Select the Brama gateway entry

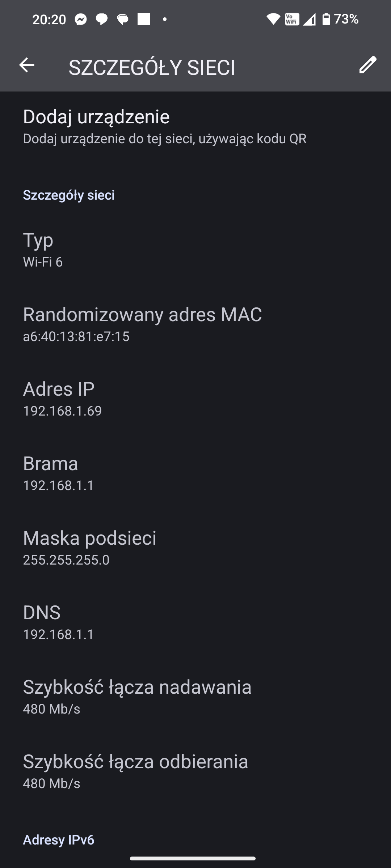tap(58, 473)
